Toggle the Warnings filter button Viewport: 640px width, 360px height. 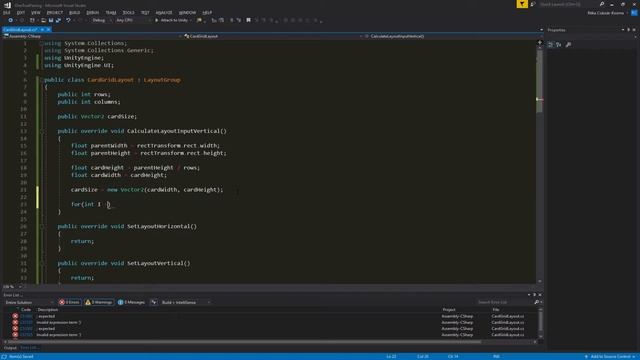point(98,302)
